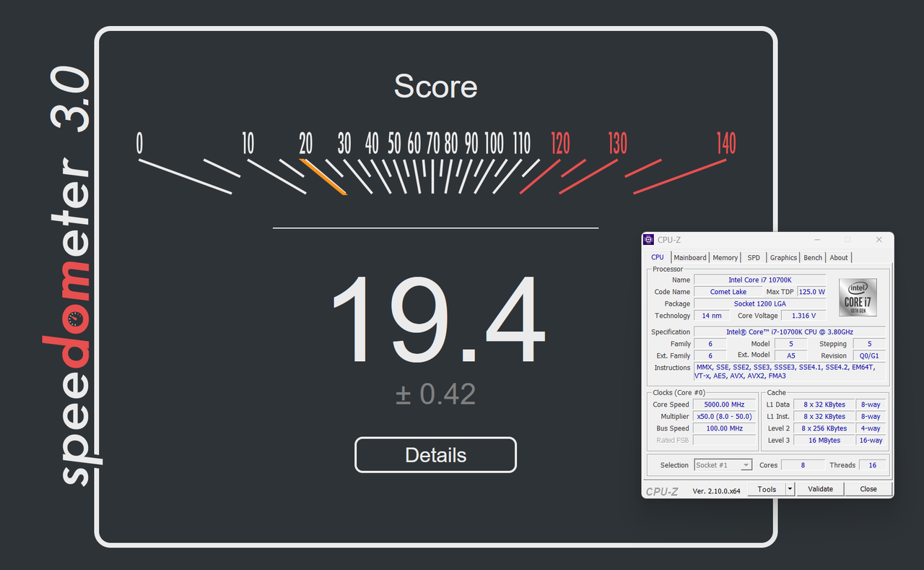Screen dimensions: 924x570
Task: Click the Technology value 14 nm
Action: click(x=712, y=316)
